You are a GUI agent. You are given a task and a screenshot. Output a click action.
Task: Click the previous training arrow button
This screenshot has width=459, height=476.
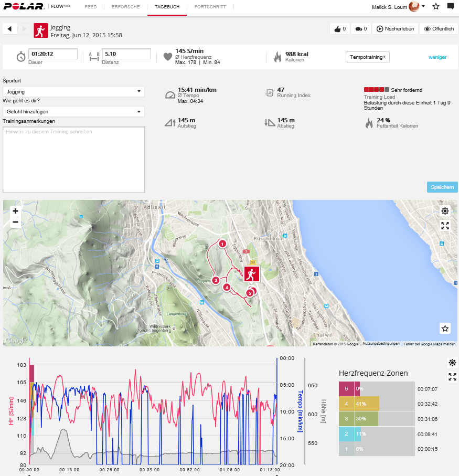9,29
